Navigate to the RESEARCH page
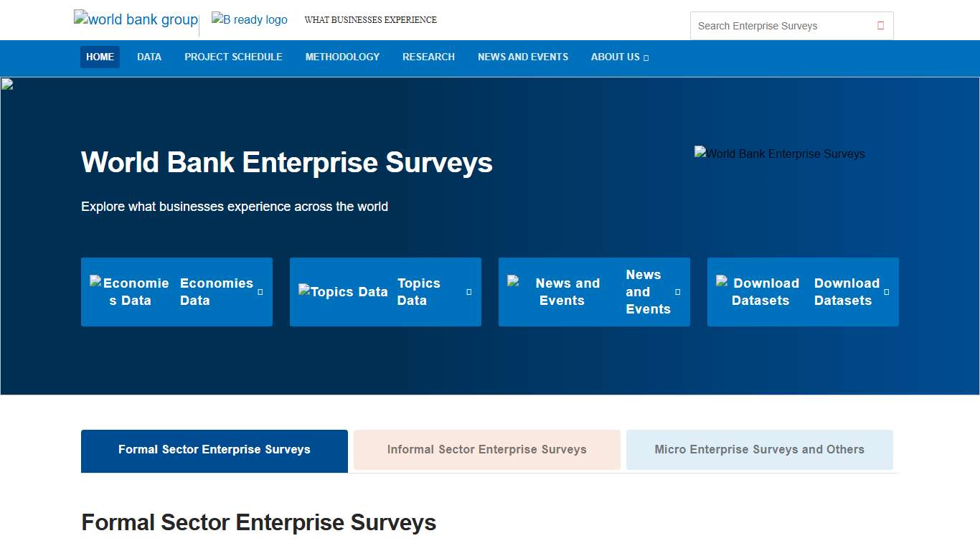 point(428,57)
